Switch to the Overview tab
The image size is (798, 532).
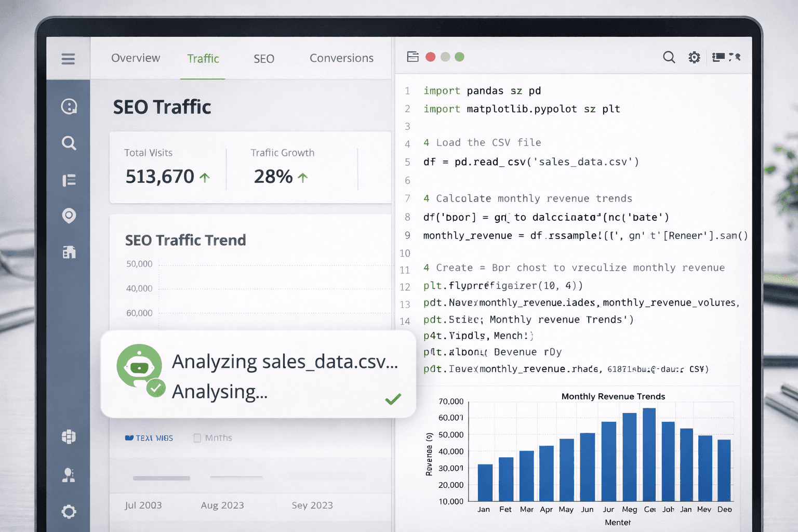136,58
